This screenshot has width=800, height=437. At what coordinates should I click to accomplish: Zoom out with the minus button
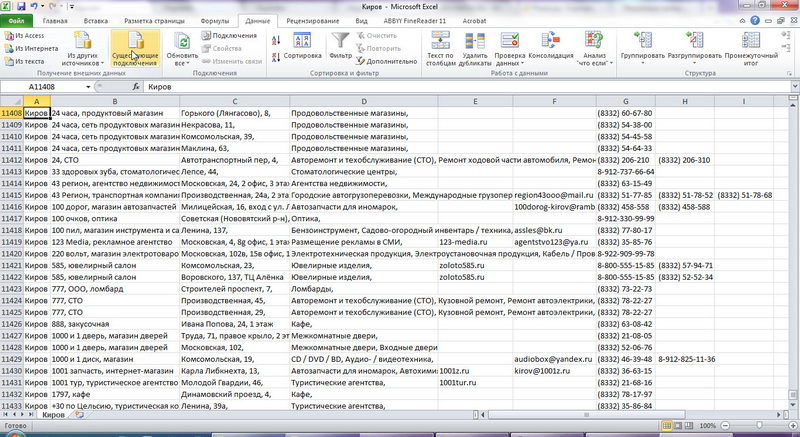(725, 426)
